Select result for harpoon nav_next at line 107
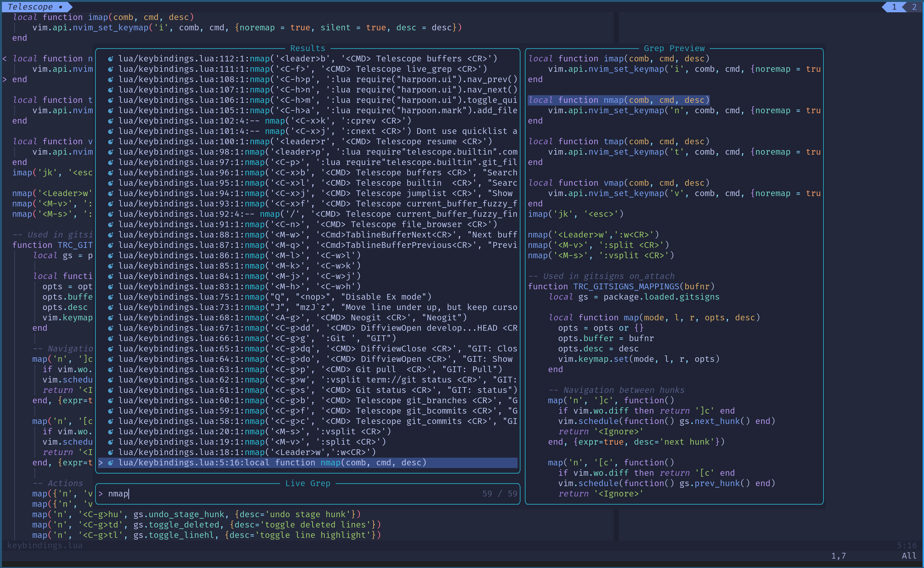924x568 pixels. tap(308, 90)
